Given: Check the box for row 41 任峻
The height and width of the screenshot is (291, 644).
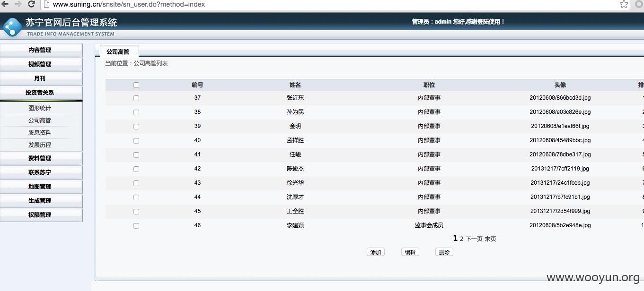Looking at the screenshot, I should click(136, 155).
